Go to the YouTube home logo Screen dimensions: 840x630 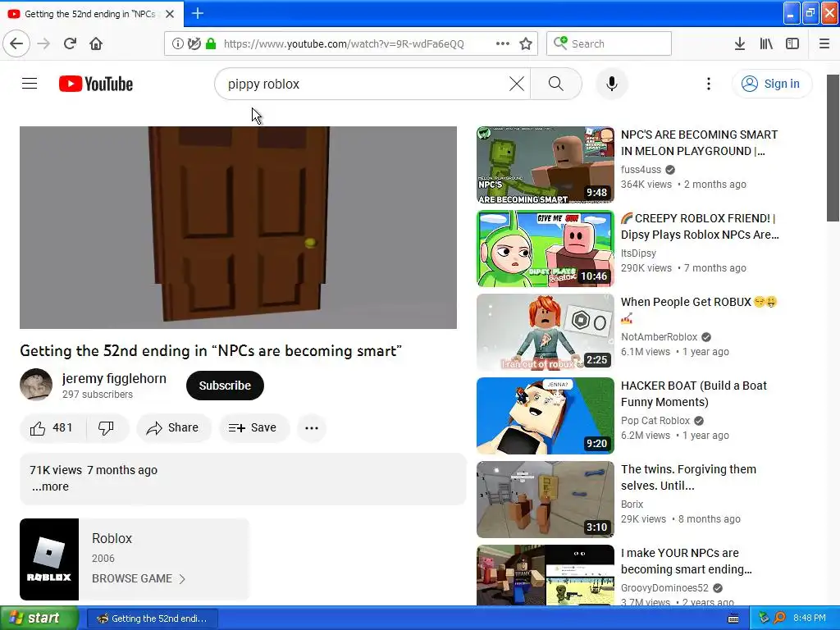(96, 84)
